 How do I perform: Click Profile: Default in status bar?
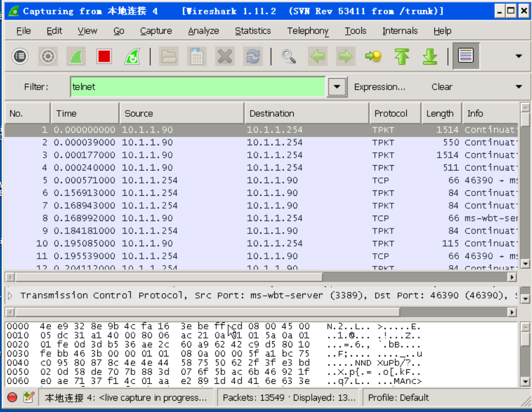pyautogui.click(x=398, y=397)
